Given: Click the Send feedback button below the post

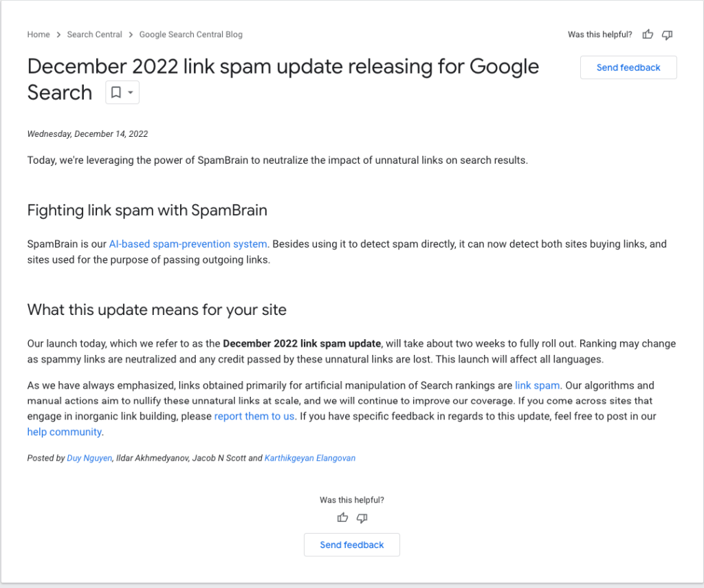Looking at the screenshot, I should (351, 545).
